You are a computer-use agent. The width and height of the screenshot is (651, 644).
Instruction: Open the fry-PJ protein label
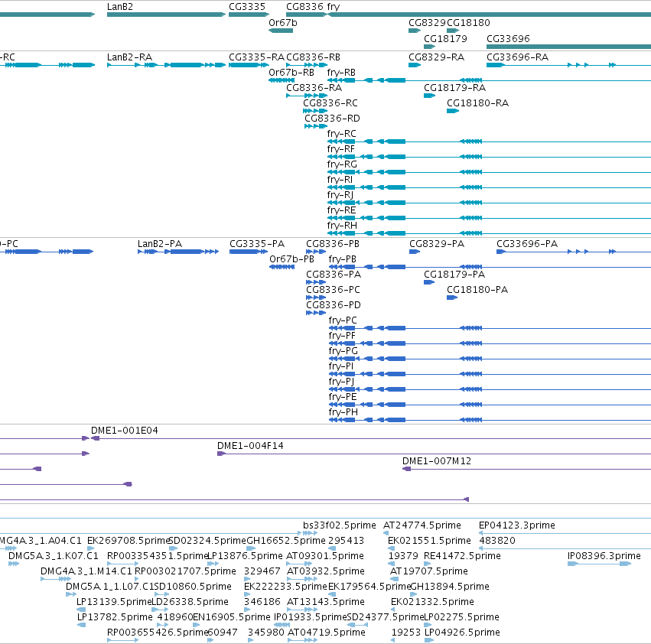342,382
